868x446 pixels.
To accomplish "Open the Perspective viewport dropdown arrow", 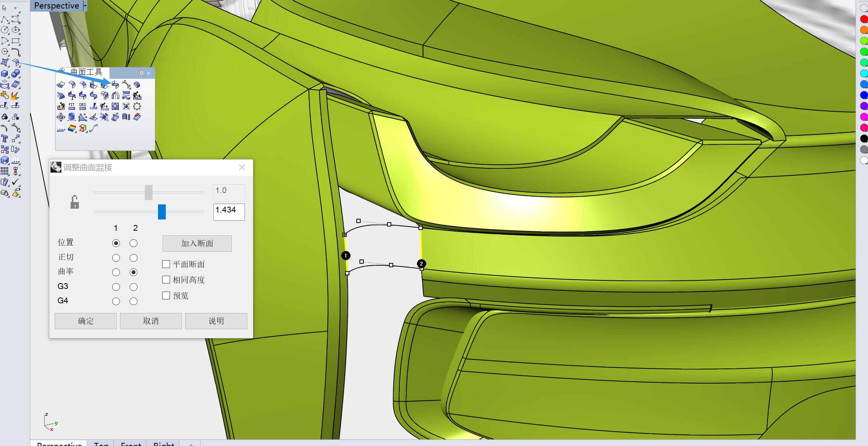I will coord(85,6).
